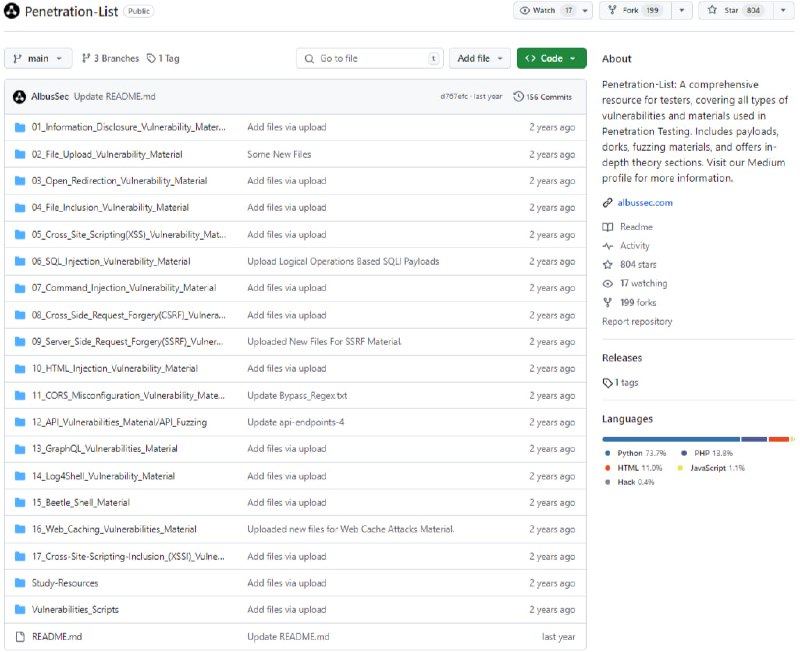
Task: Click the star icon beside 804 stars
Action: pyautogui.click(x=607, y=264)
